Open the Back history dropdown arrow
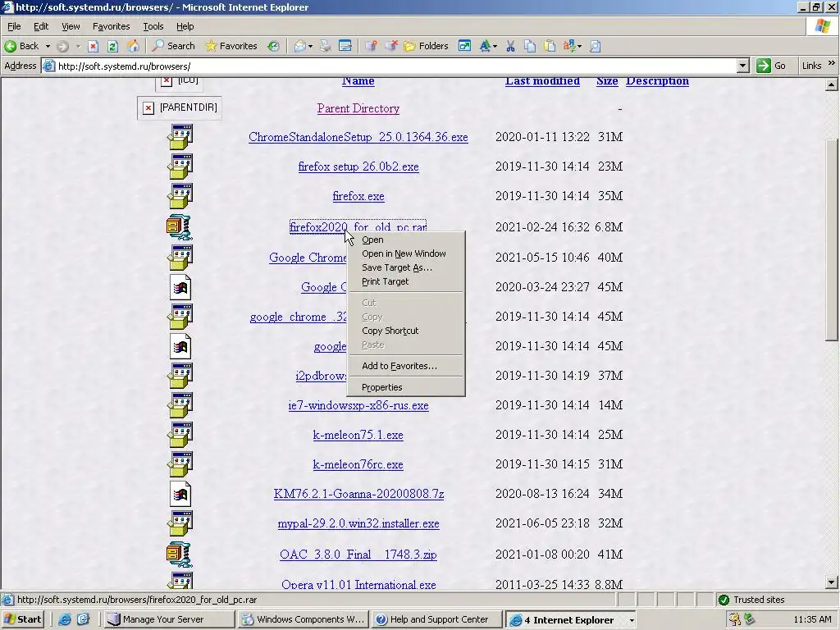Image resolution: width=840 pixels, height=630 pixels. (x=48, y=46)
